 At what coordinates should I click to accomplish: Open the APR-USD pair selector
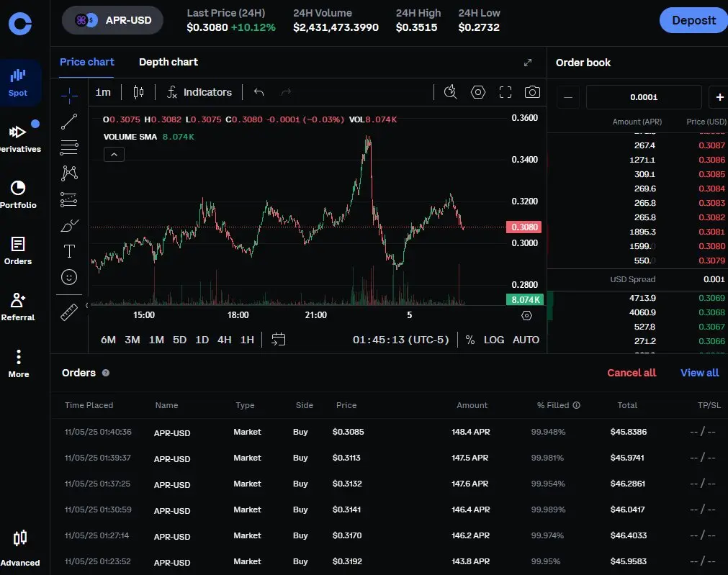[112, 20]
